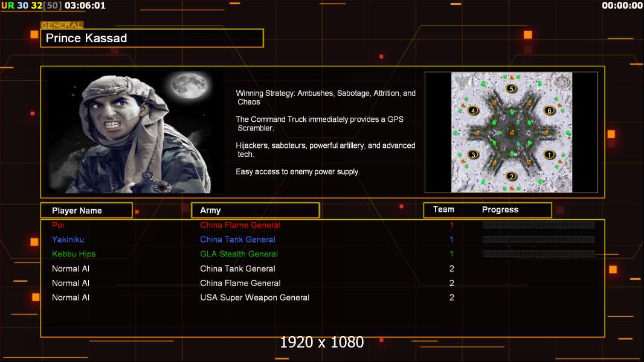Click the Player Name column header
644x362 pixels.
[86, 211]
